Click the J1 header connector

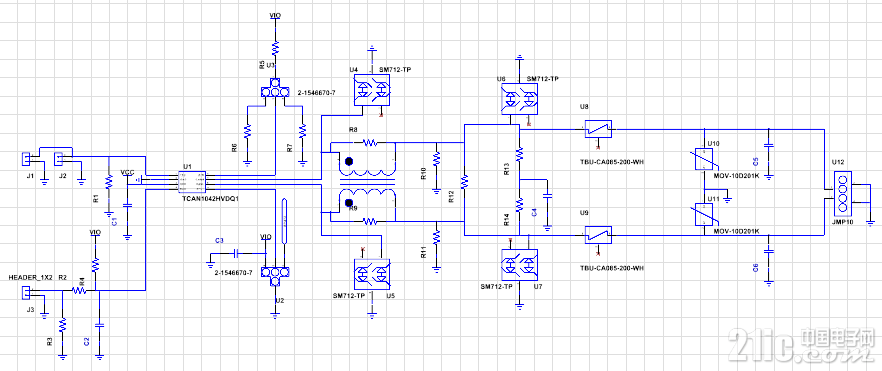(x=25, y=159)
